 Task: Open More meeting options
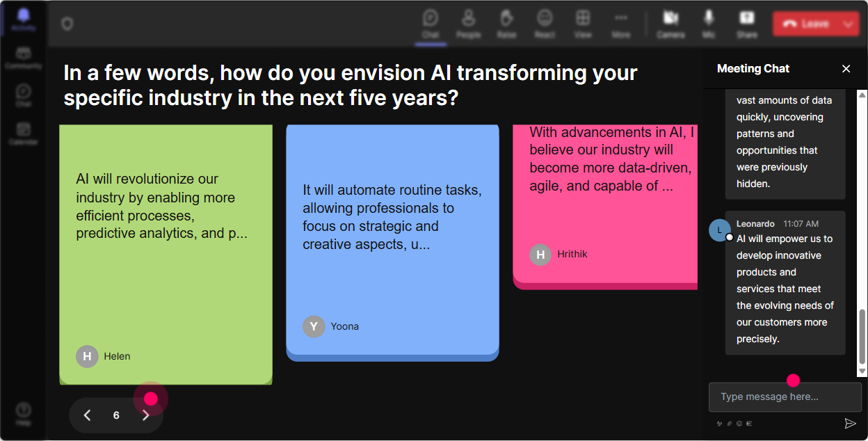tap(621, 24)
